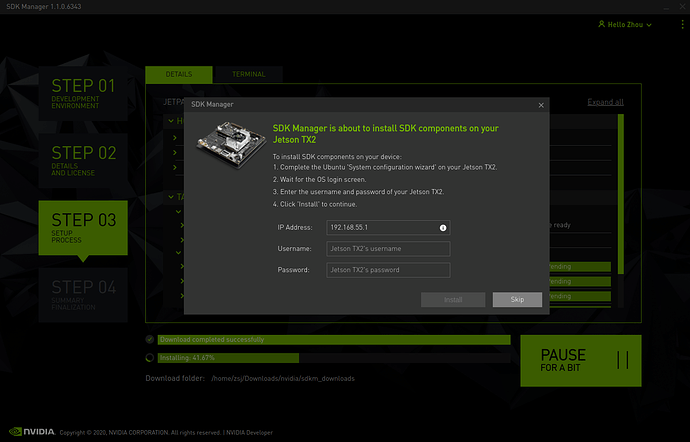
Task: Go to STEP 01 Development Environment
Action: click(x=83, y=93)
